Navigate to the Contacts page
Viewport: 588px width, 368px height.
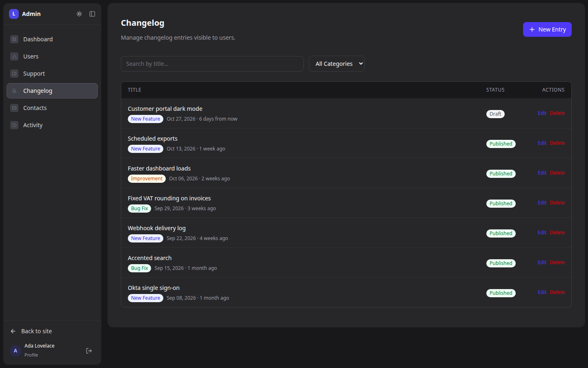52,108
